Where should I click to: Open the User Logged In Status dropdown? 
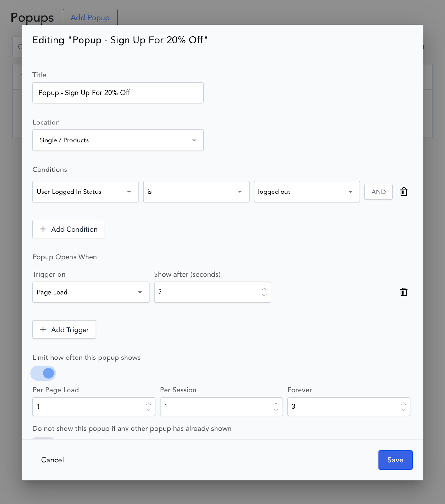(85, 192)
